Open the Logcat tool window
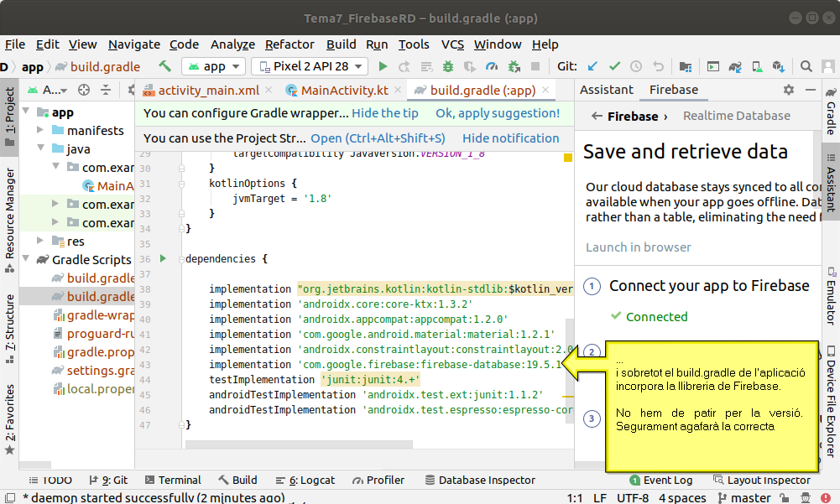 (x=305, y=480)
